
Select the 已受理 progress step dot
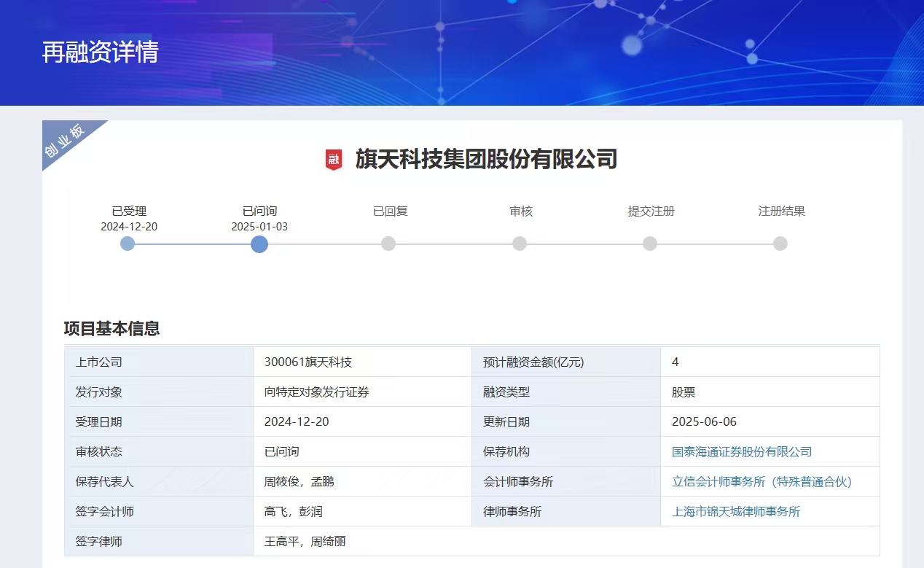(x=128, y=244)
